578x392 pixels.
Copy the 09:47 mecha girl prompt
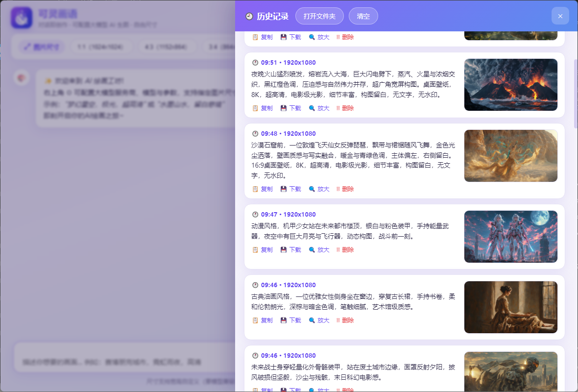[x=263, y=250]
